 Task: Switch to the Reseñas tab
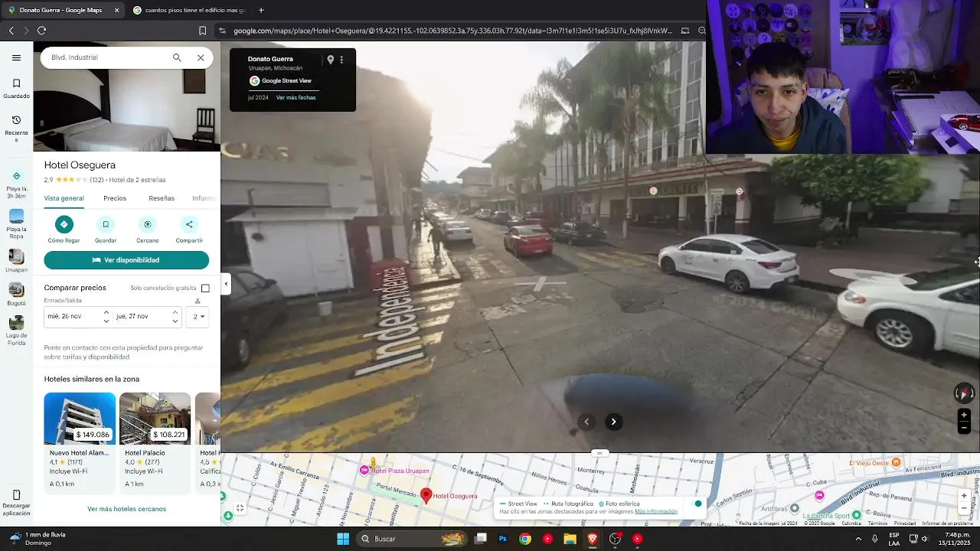coord(162,198)
